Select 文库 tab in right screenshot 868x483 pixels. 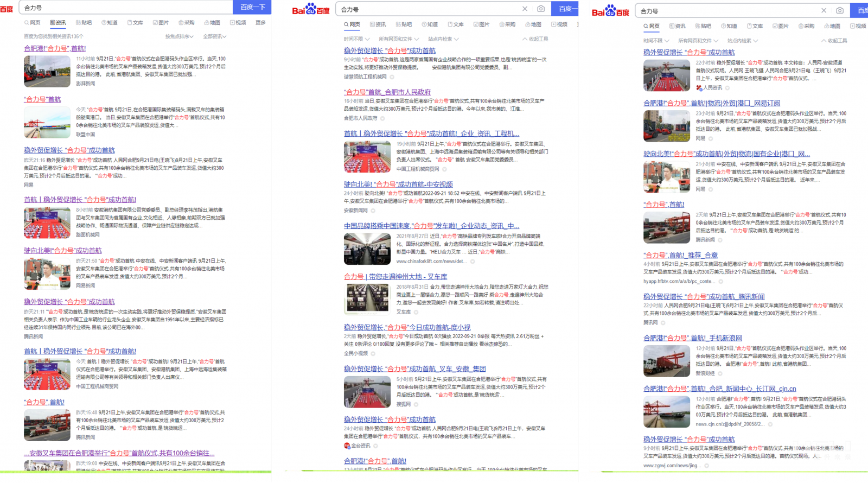click(x=755, y=26)
